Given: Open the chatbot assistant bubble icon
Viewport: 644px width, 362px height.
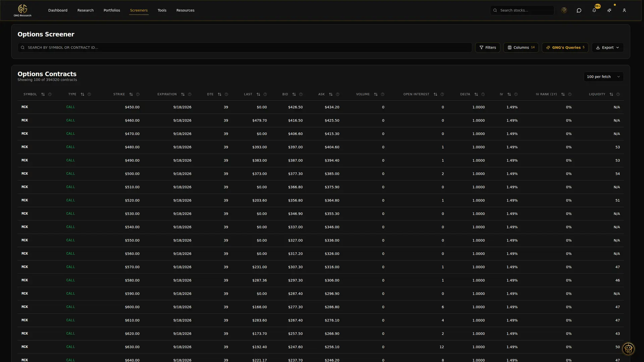Looking at the screenshot, I should click(x=628, y=349).
